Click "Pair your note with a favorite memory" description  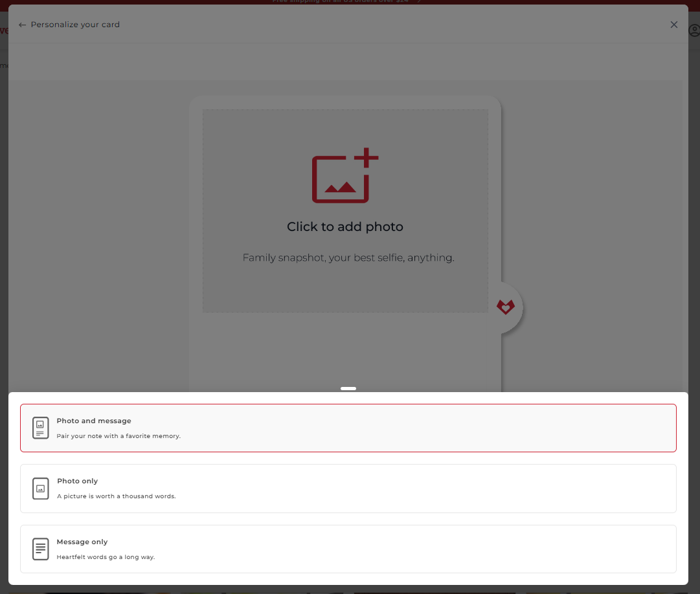[119, 436]
